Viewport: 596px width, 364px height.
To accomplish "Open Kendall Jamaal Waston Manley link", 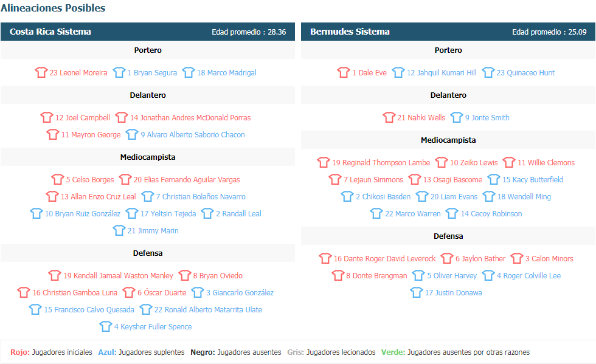I will pyautogui.click(x=118, y=275).
